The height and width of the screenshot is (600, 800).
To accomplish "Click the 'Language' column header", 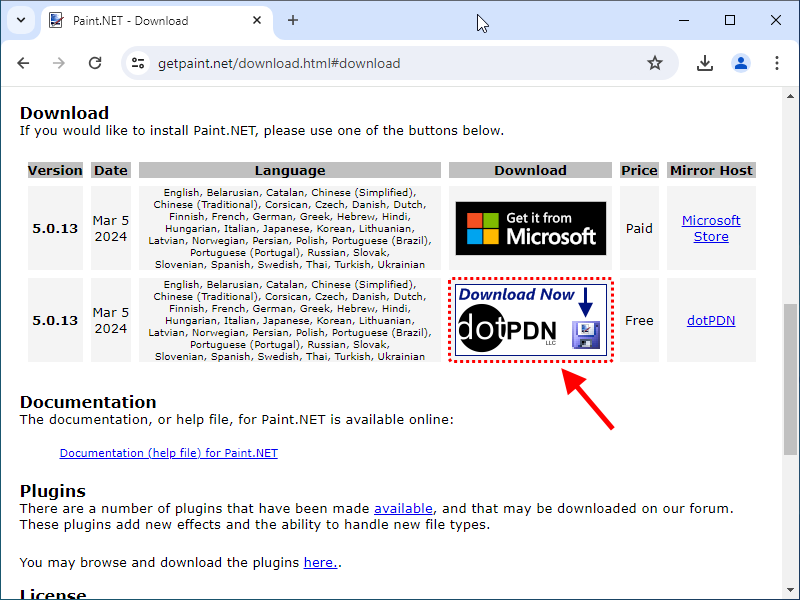I will 290,170.
